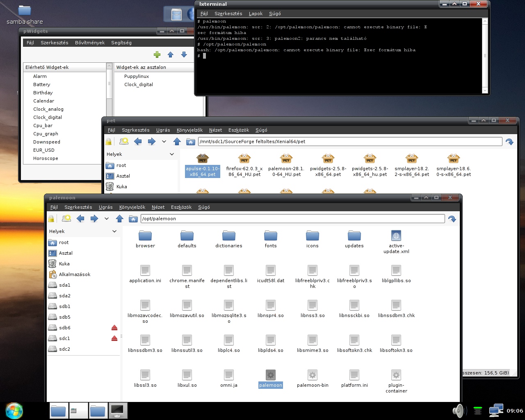The height and width of the screenshot is (420, 525).
Task: Click back arrow in pet file manager
Action: click(x=138, y=142)
